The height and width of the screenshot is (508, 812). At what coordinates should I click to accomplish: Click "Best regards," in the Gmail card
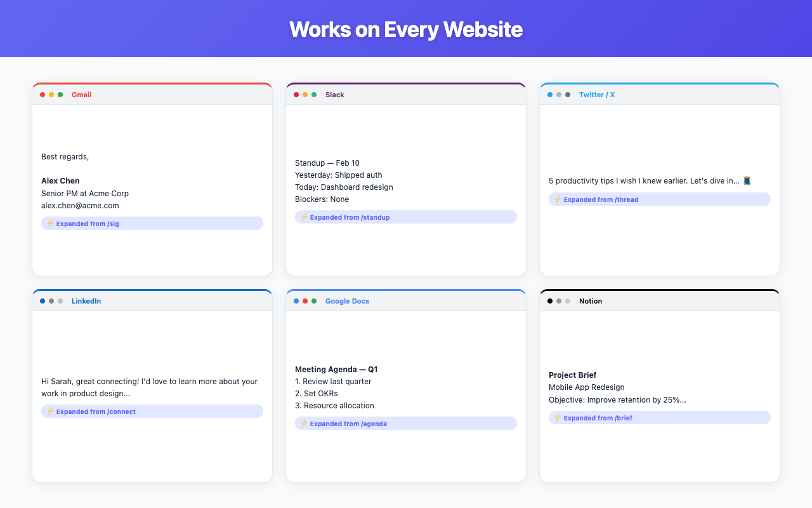(x=65, y=157)
